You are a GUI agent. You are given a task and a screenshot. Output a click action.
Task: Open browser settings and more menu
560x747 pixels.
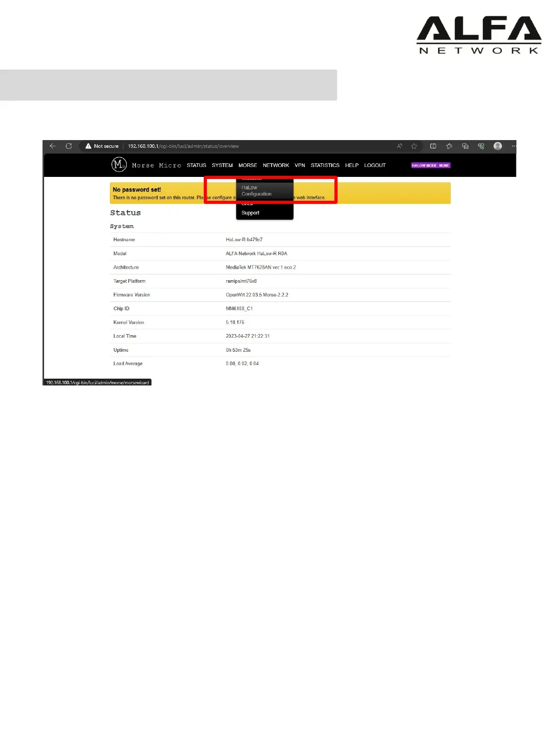pos(513,146)
